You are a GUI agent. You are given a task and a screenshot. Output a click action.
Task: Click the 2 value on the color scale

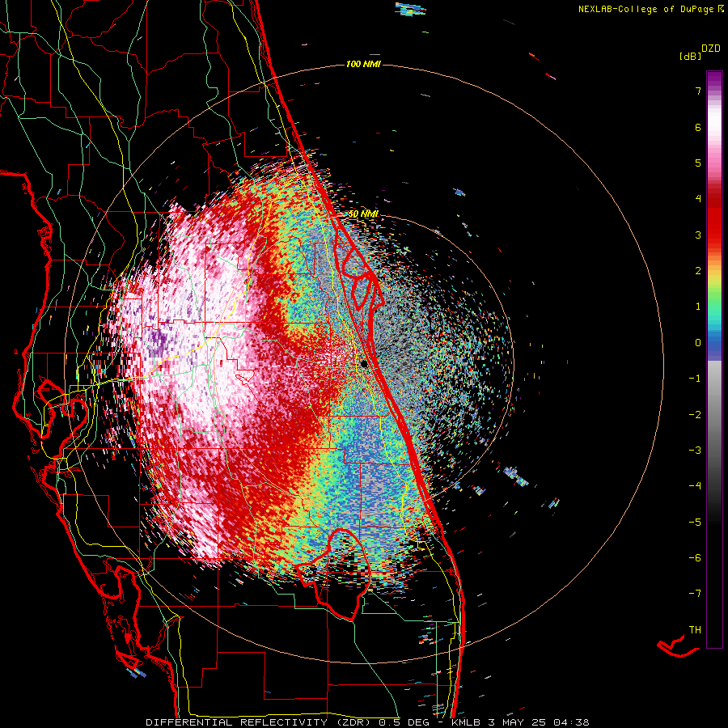pos(698,271)
